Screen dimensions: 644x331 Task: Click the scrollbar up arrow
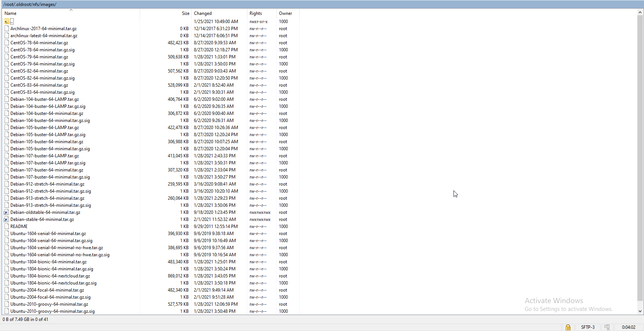(x=640, y=12)
